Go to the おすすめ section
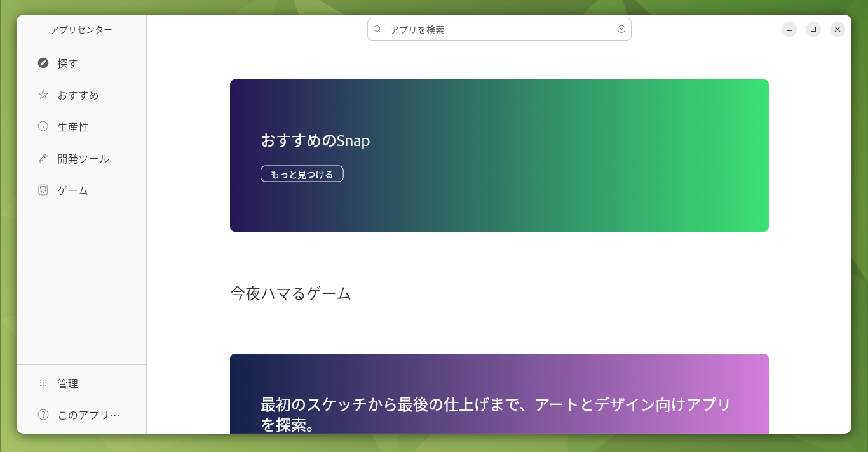Screen dimensions: 868x452 [81, 95]
